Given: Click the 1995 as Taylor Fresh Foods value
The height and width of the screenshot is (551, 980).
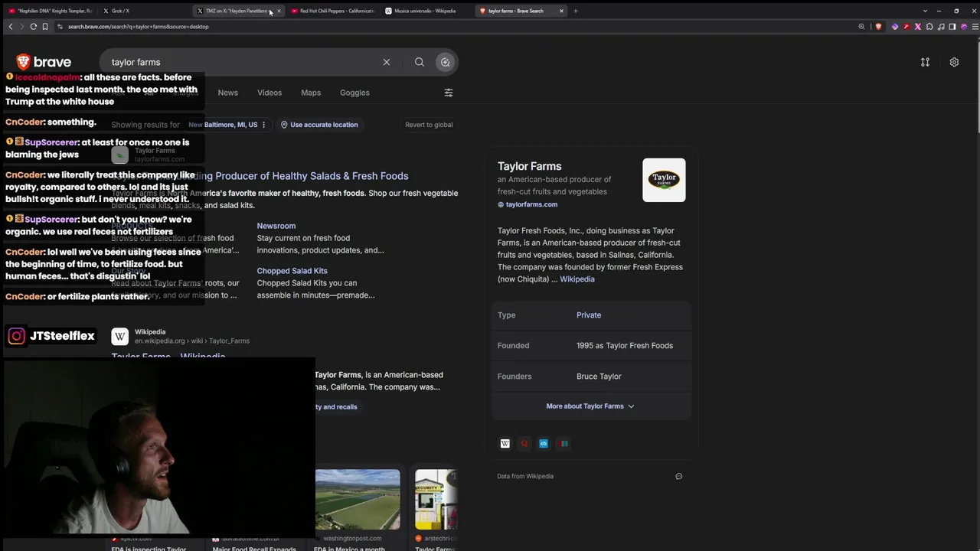Looking at the screenshot, I should [625, 346].
